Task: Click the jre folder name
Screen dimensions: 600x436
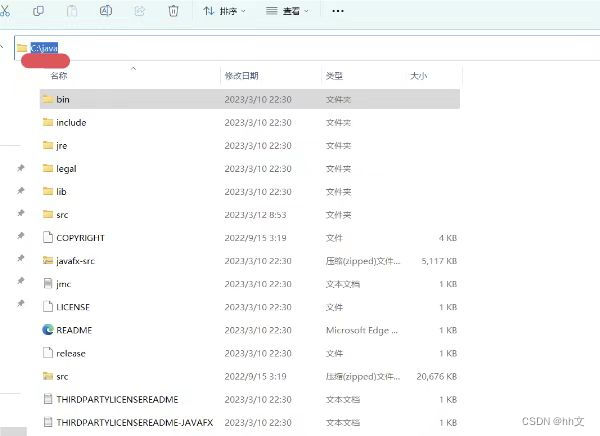Action: [x=62, y=146]
